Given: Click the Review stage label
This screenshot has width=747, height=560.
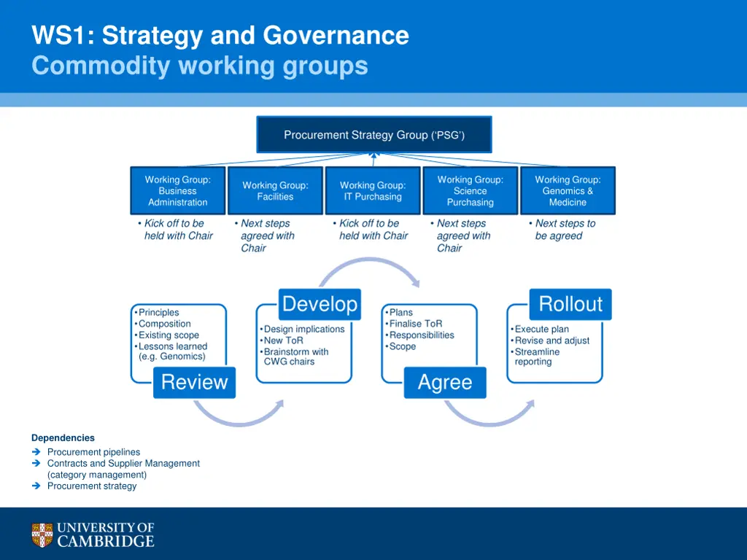Looking at the screenshot, I should [194, 382].
